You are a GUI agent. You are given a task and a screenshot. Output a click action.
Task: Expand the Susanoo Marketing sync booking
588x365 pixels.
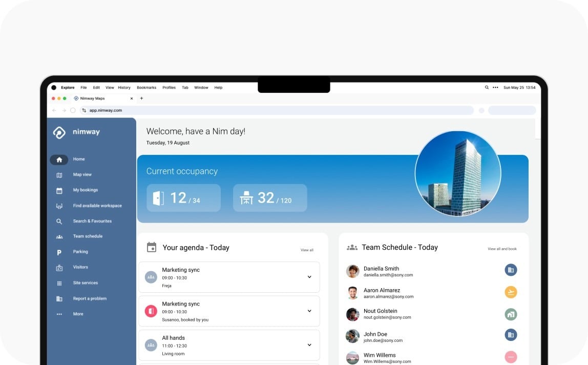point(309,311)
